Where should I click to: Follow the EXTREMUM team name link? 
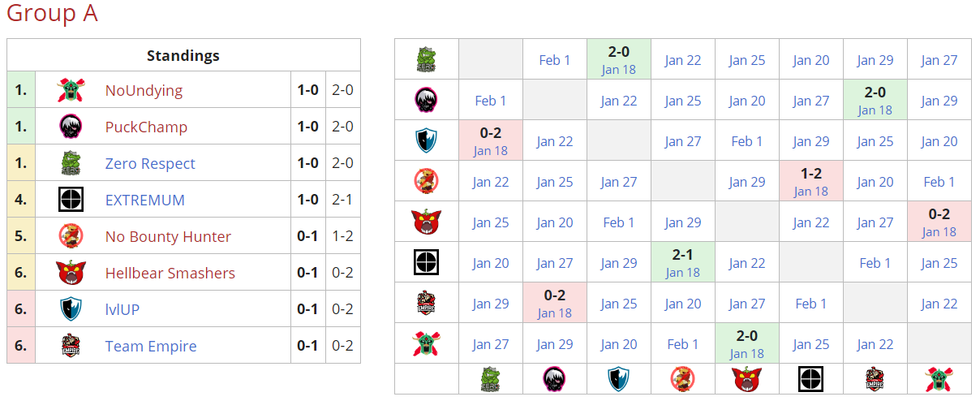click(144, 200)
